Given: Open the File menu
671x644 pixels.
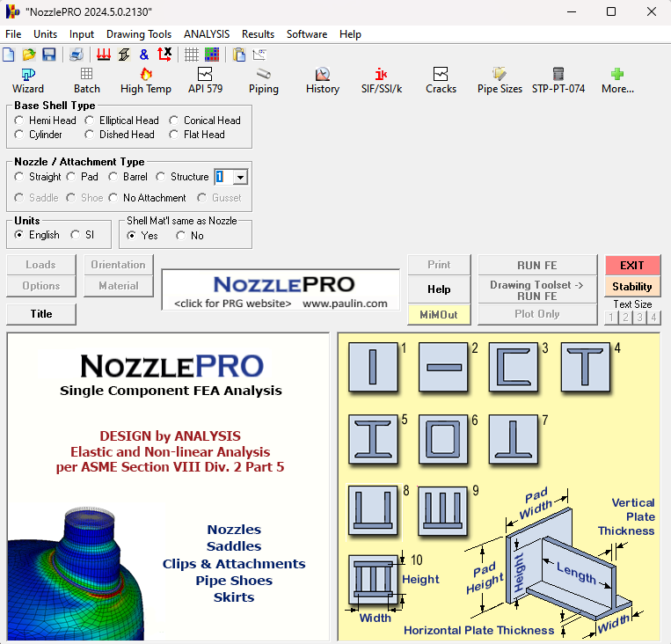Looking at the screenshot, I should tap(13, 34).
